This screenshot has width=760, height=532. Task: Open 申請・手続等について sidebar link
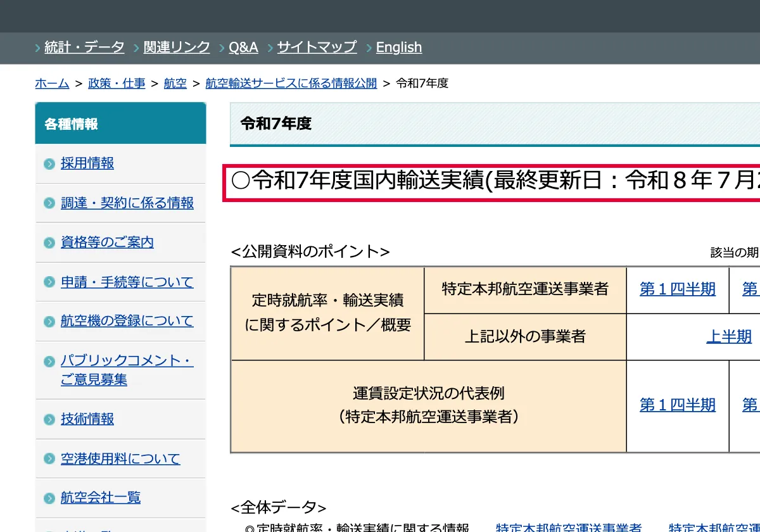pos(127,282)
